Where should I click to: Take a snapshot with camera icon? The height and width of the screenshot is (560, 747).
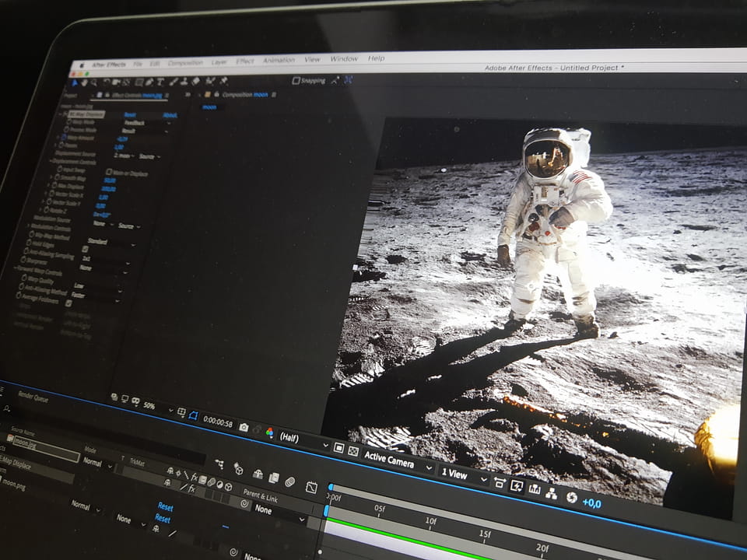(244, 427)
